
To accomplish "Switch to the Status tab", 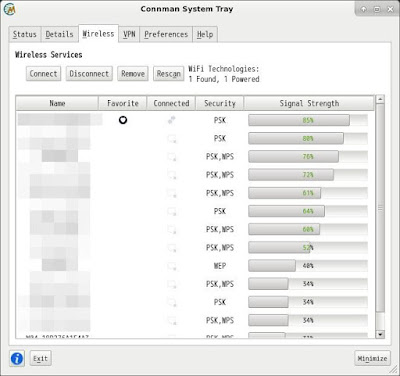I will 25,34.
